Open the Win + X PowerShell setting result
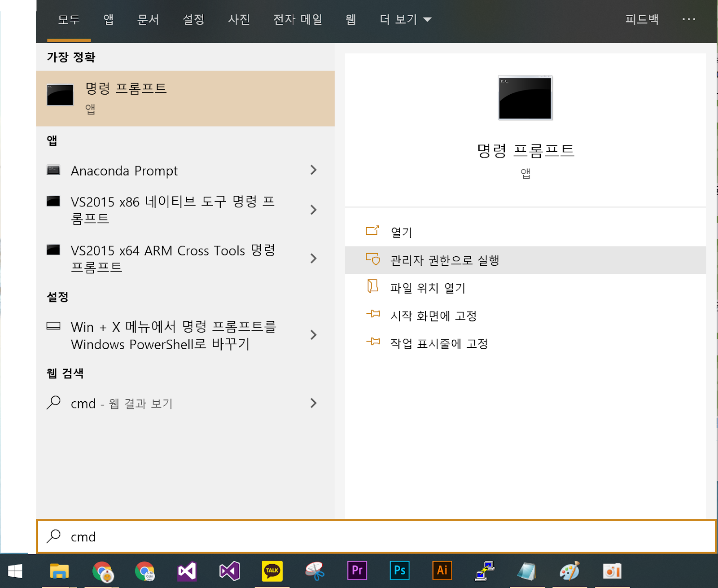The image size is (718, 588). pyautogui.click(x=185, y=335)
